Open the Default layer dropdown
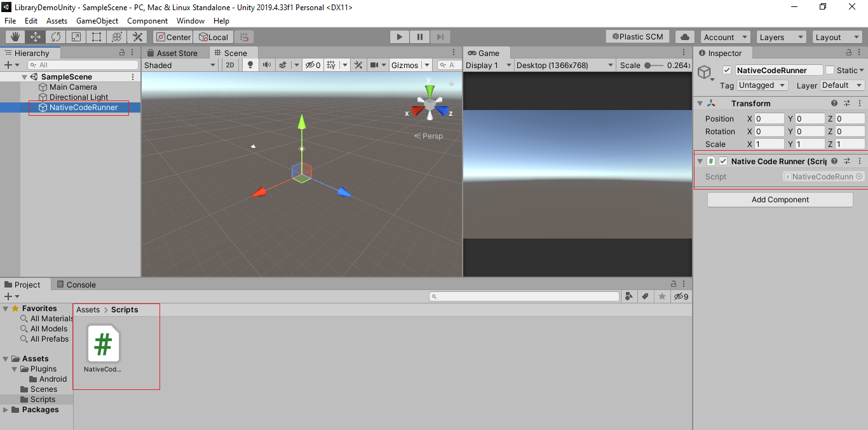 tap(843, 85)
